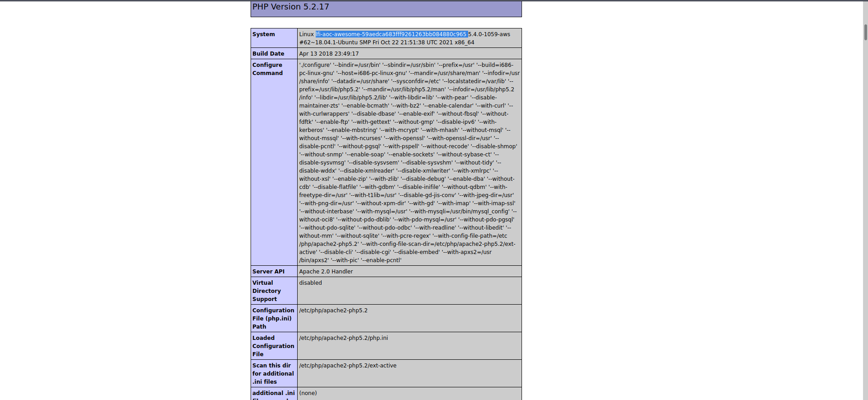Viewport: 868px width, 400px height.
Task: Click the System row label
Action: pyautogui.click(x=264, y=34)
